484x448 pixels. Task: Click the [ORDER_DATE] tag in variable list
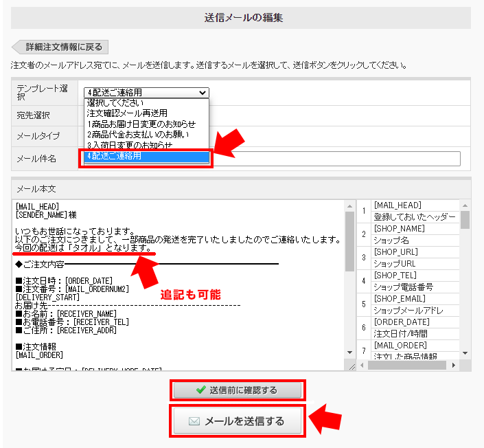click(x=402, y=322)
